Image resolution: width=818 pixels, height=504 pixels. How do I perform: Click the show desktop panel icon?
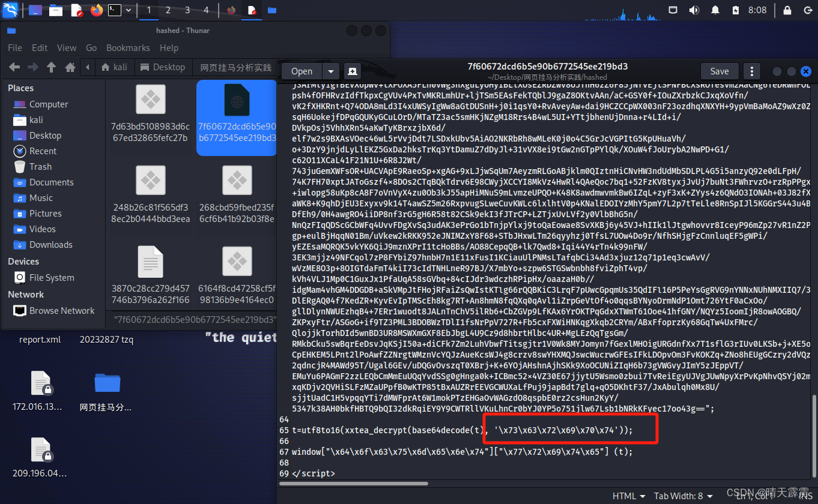pos(35,10)
